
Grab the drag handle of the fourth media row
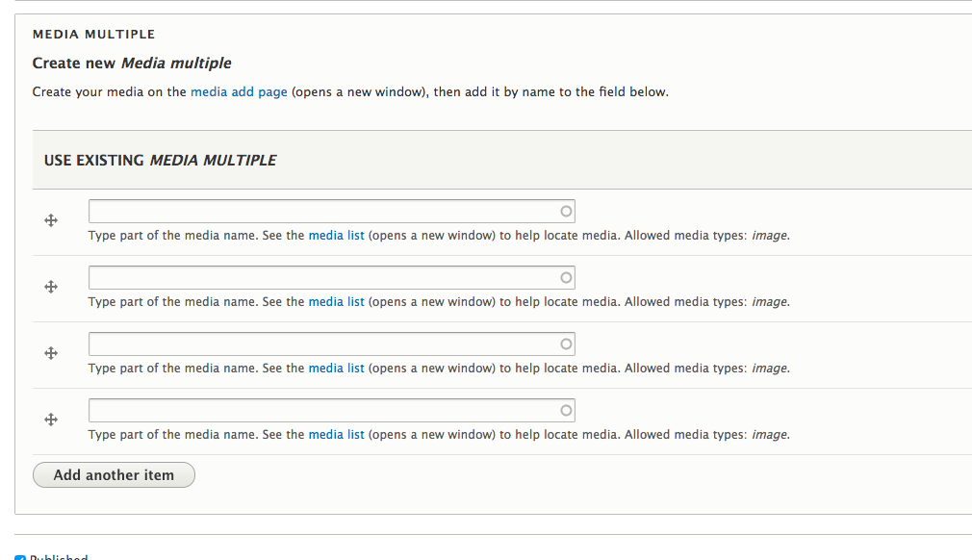(x=51, y=419)
